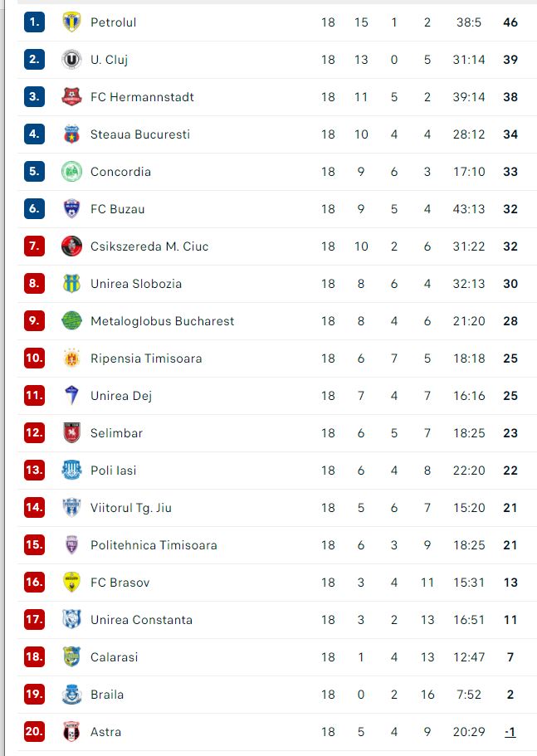Screen dimensions: 537x756
Task: Open the Astra team badge icon
Action: point(71,732)
